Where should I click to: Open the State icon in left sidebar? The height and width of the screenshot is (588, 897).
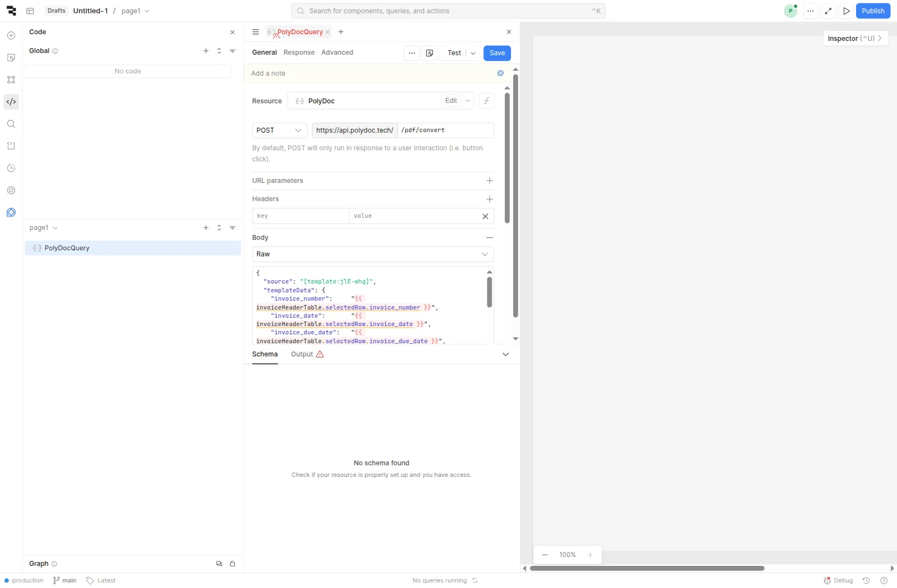tap(11, 146)
